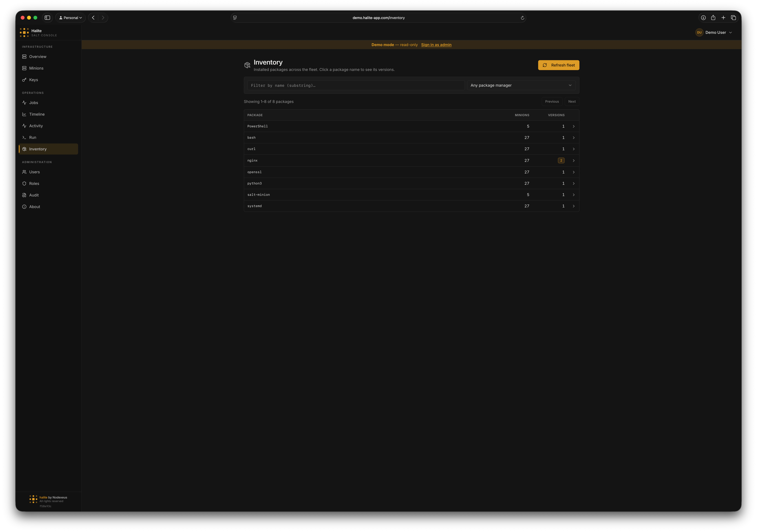Viewport: 757px width, 532px height.
Task: Click the VERSIONS column header
Action: pos(556,115)
